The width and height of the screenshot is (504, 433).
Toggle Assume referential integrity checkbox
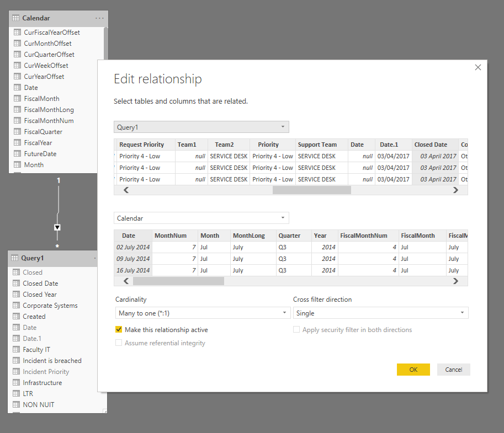tap(119, 343)
